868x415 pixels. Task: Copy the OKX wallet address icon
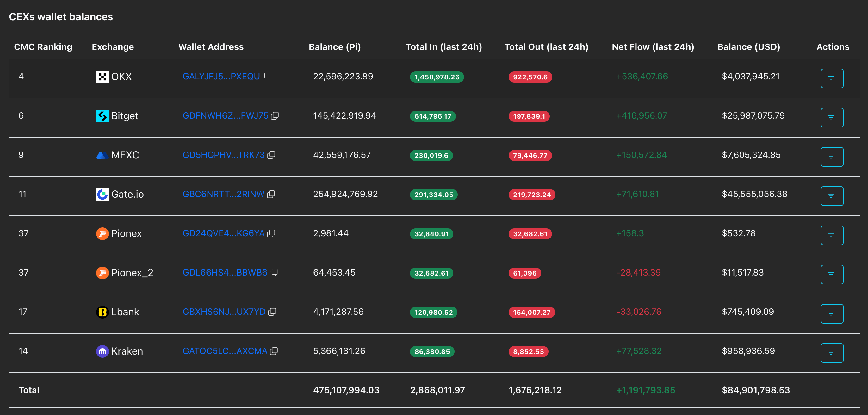pos(266,77)
